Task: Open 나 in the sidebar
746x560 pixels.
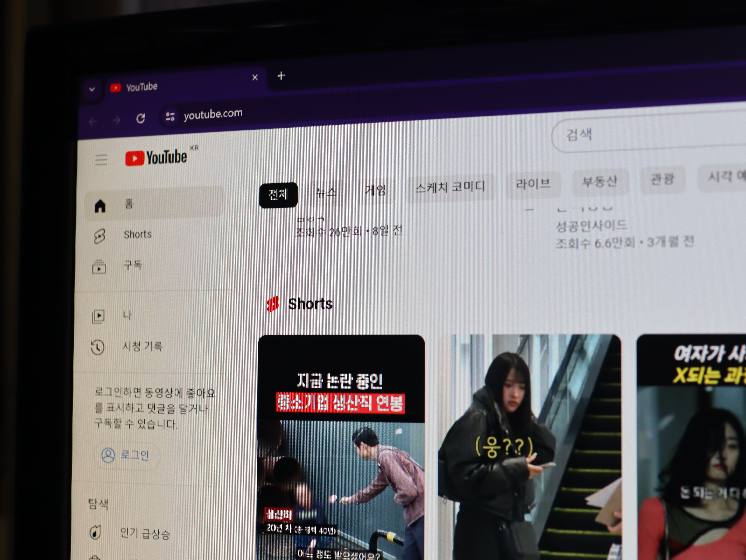Action: pos(127,315)
